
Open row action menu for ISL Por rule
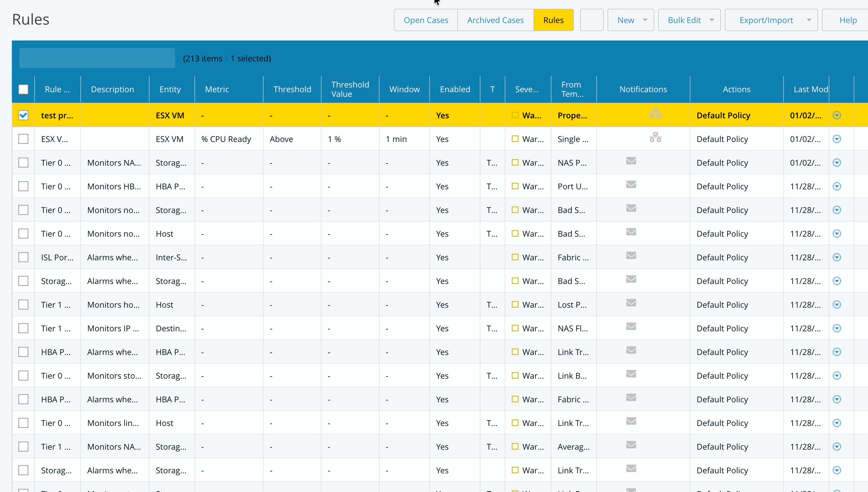coord(837,258)
